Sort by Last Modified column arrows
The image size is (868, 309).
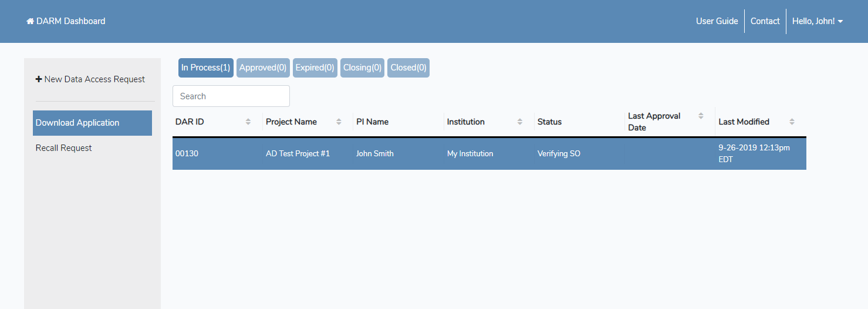pos(792,122)
